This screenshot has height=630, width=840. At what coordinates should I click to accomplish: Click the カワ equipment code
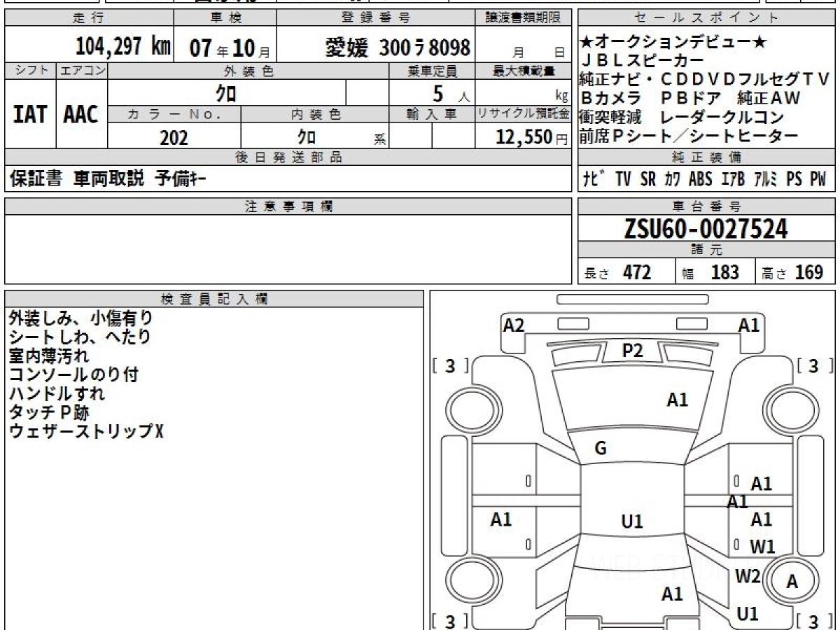point(672,179)
